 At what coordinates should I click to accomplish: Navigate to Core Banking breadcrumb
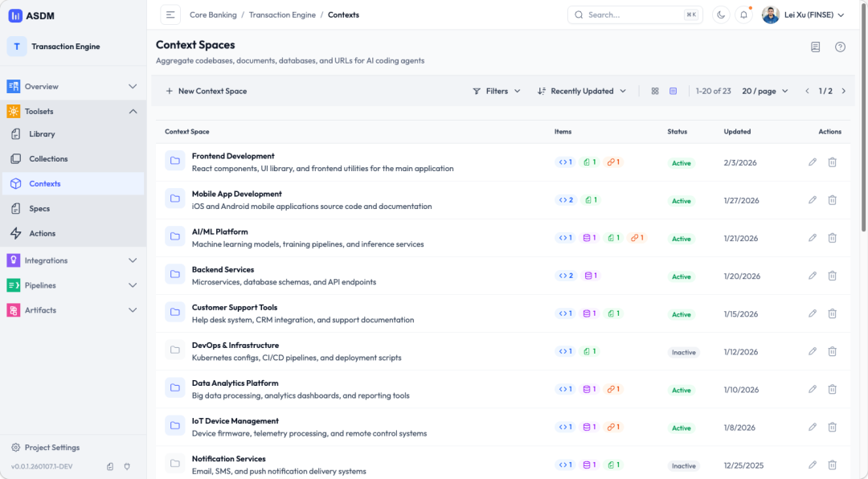pyautogui.click(x=213, y=15)
